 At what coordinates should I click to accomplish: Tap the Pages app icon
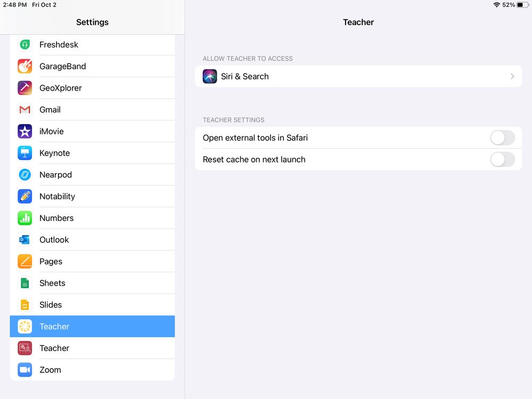tap(25, 262)
